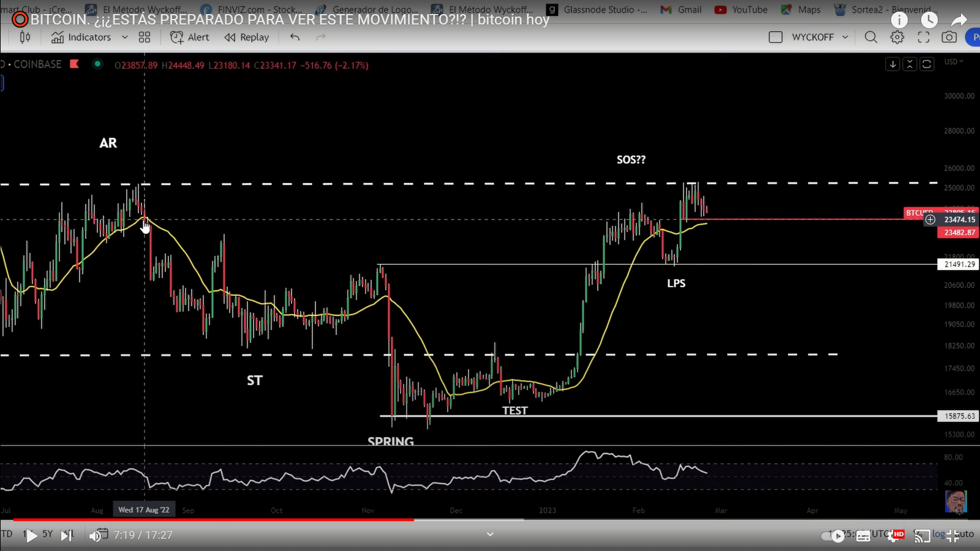980x551 pixels.
Task: Undo the last chart action
Action: [x=295, y=37]
